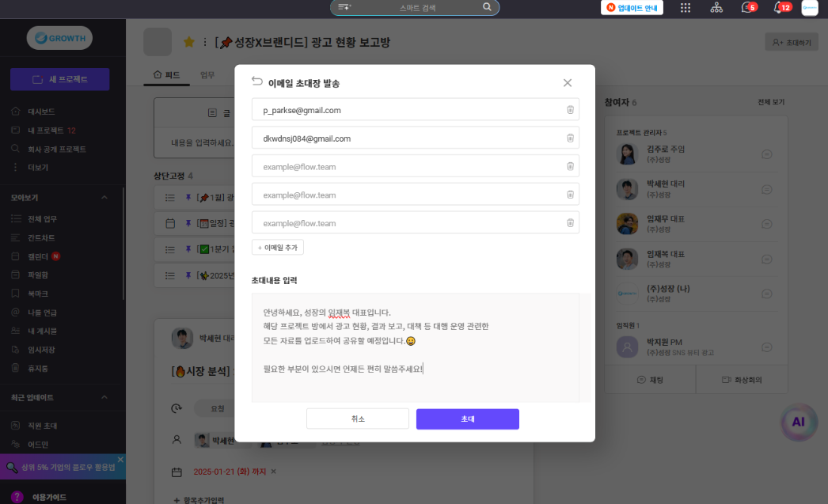Start 채팅 in participants panel

[x=650, y=380]
